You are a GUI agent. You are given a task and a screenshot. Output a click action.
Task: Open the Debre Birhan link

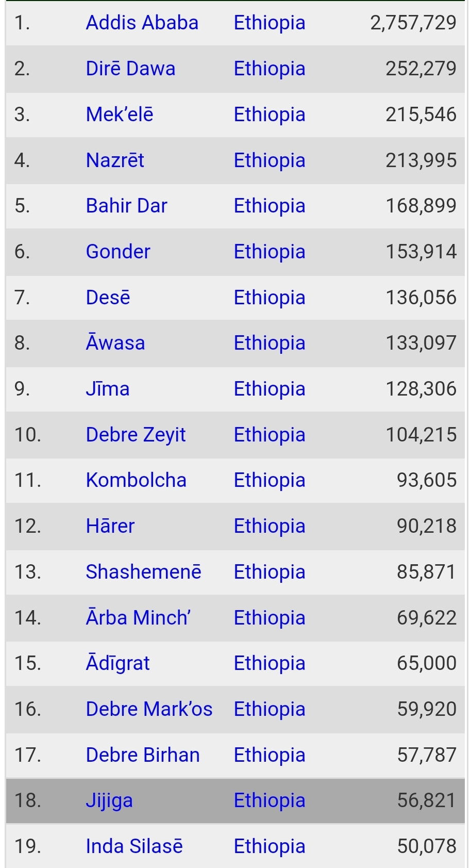coord(143,755)
